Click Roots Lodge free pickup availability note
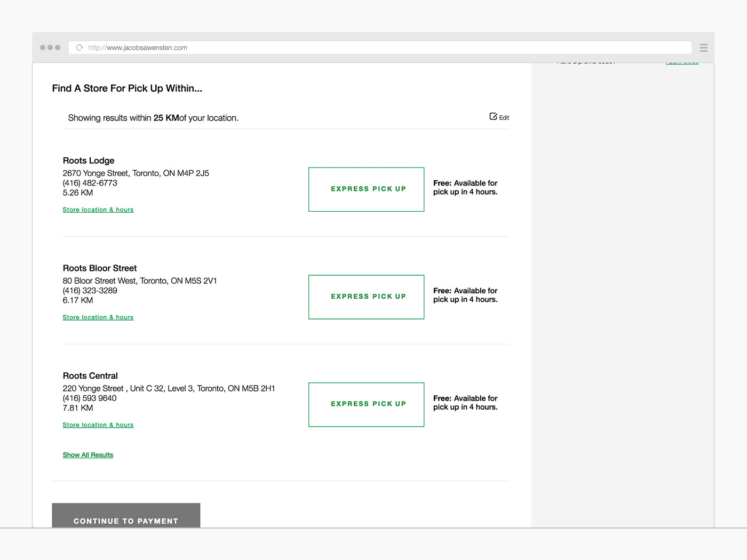This screenshot has width=747, height=560. (x=465, y=188)
